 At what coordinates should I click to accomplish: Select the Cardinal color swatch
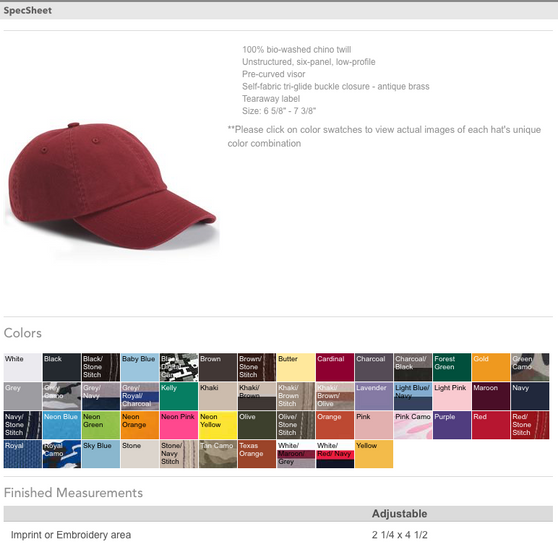(335, 367)
